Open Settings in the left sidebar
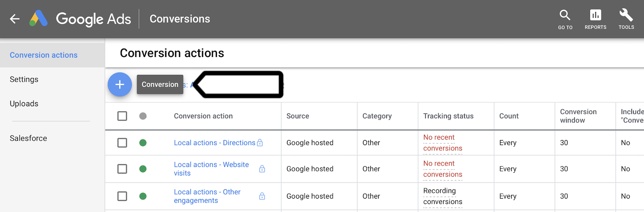Viewport: 644px width, 212px height. [x=24, y=79]
